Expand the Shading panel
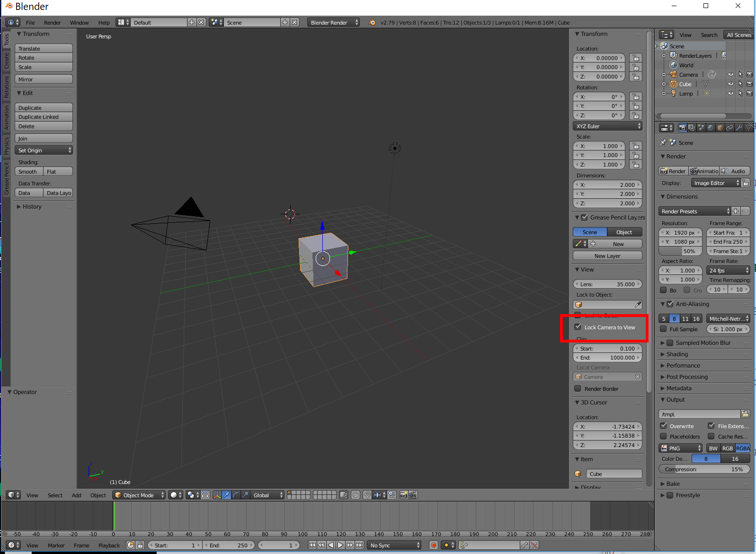Viewport: 756px width, 554px height. pyautogui.click(x=677, y=354)
